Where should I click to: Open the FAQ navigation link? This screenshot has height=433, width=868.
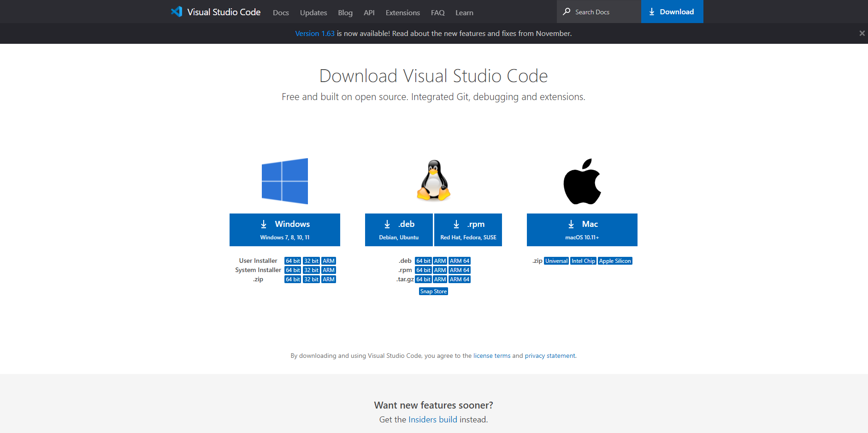(x=438, y=12)
